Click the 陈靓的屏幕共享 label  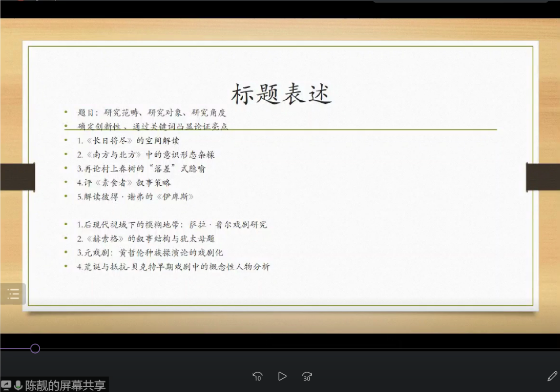point(65,385)
